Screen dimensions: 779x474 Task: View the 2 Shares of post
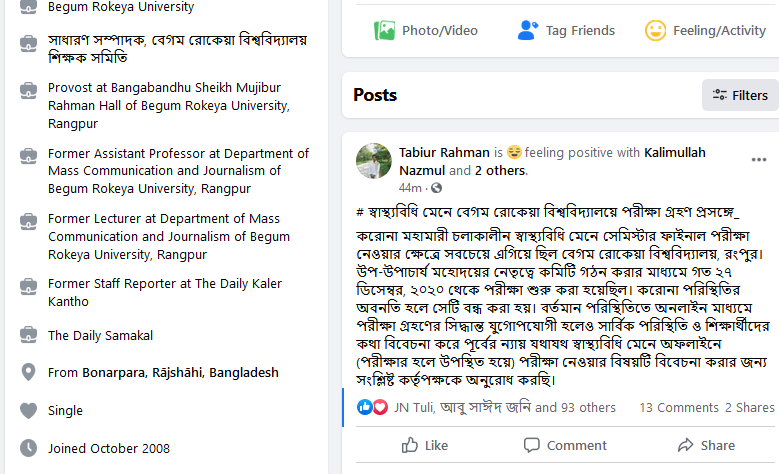pos(749,407)
